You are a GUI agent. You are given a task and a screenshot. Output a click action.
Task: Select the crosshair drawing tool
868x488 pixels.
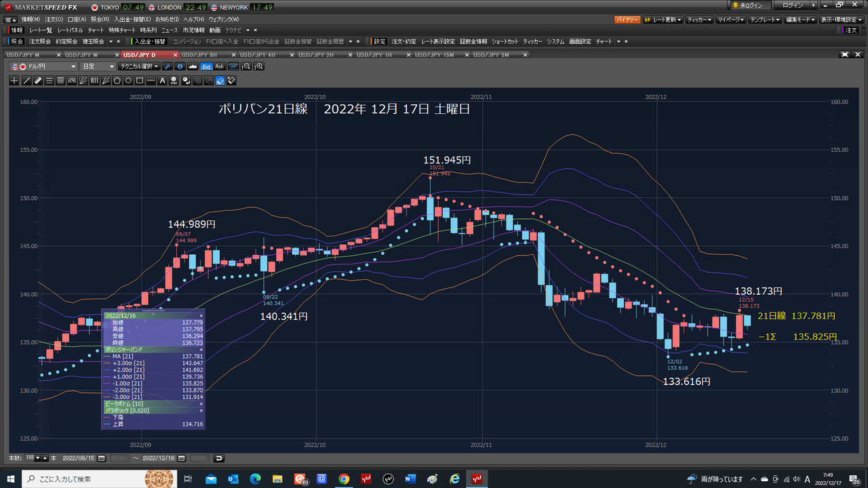pos(15,81)
